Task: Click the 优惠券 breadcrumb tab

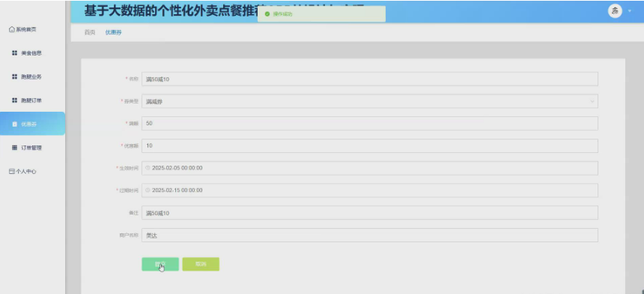Action: (x=113, y=32)
